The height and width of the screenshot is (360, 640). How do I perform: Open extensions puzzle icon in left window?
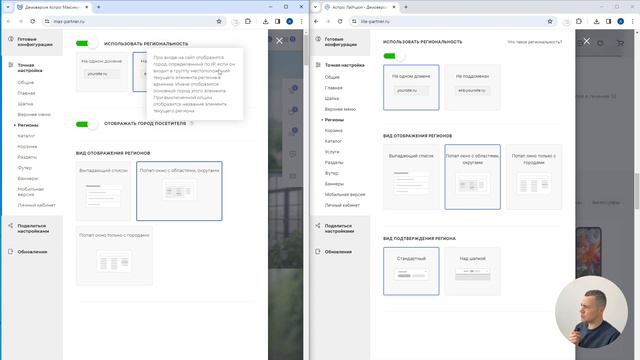pyautogui.click(x=248, y=21)
